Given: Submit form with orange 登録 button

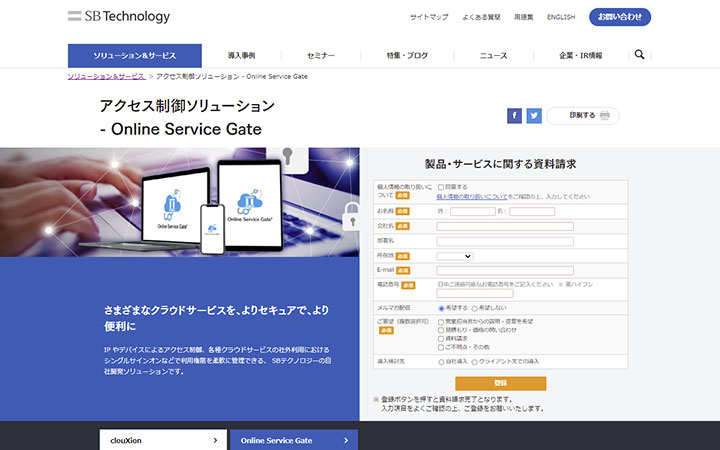Looking at the screenshot, I should tap(501, 383).
